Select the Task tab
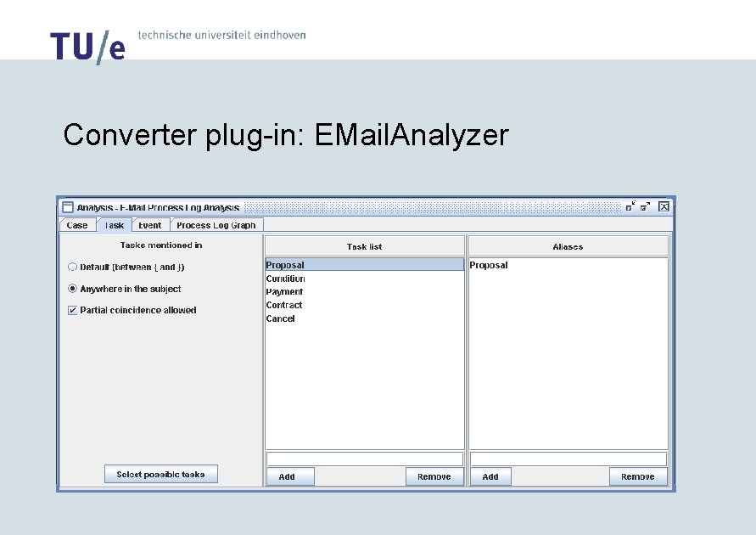This screenshot has width=756, height=535. coord(113,225)
